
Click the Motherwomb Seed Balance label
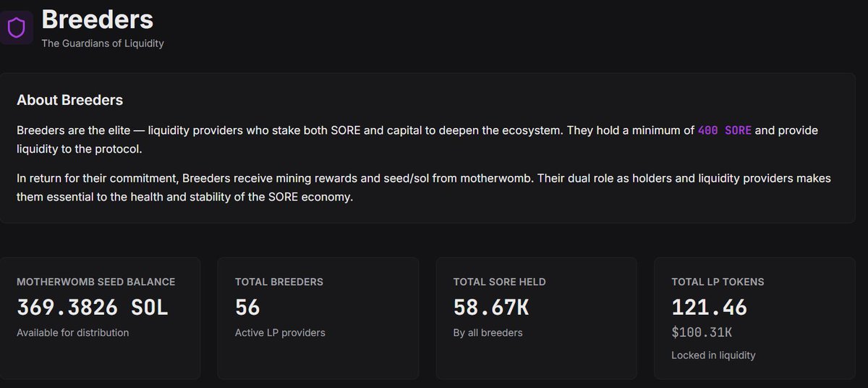point(95,282)
